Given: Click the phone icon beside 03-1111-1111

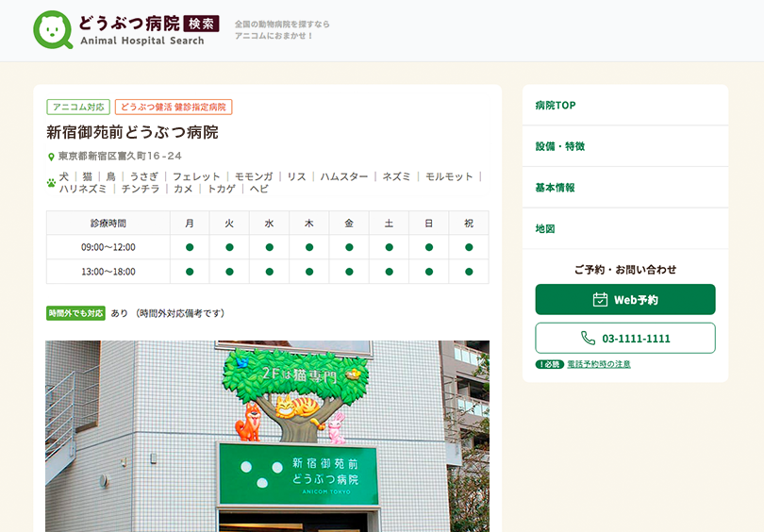Looking at the screenshot, I should pyautogui.click(x=589, y=339).
